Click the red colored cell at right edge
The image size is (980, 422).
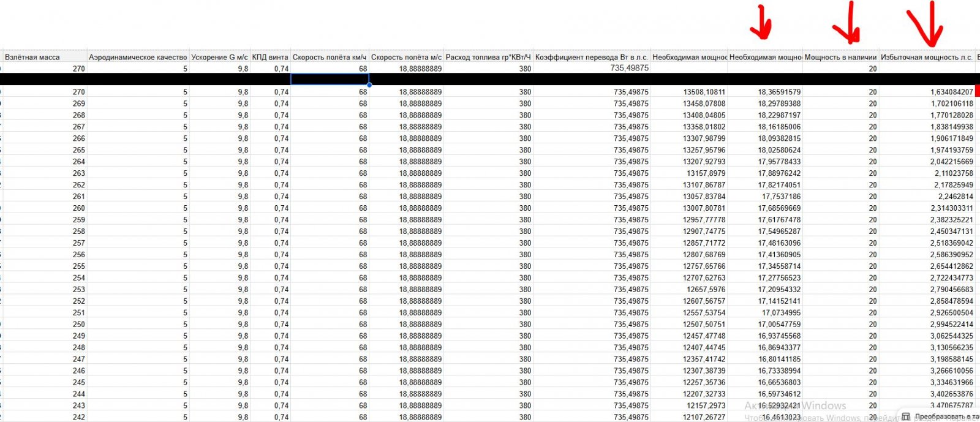977,91
